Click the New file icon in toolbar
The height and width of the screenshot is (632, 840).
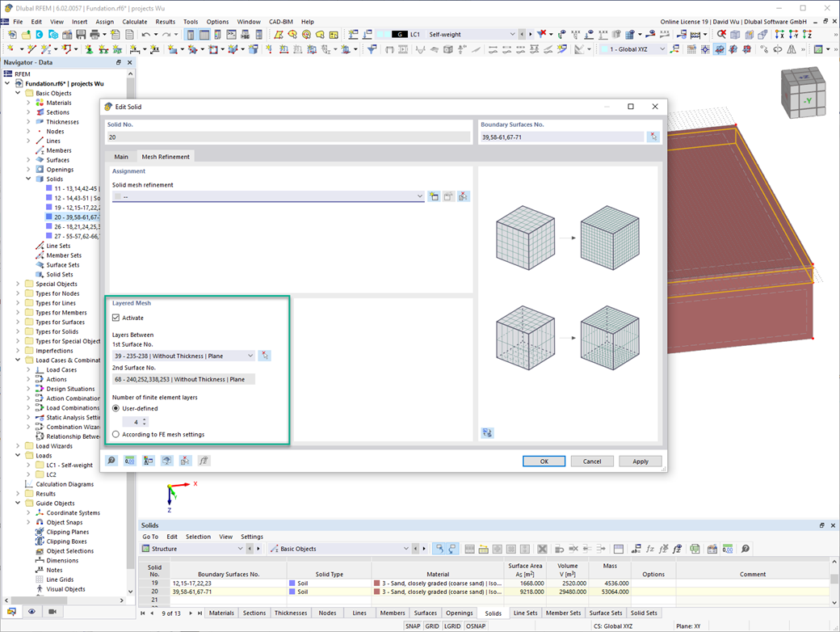(x=12, y=34)
